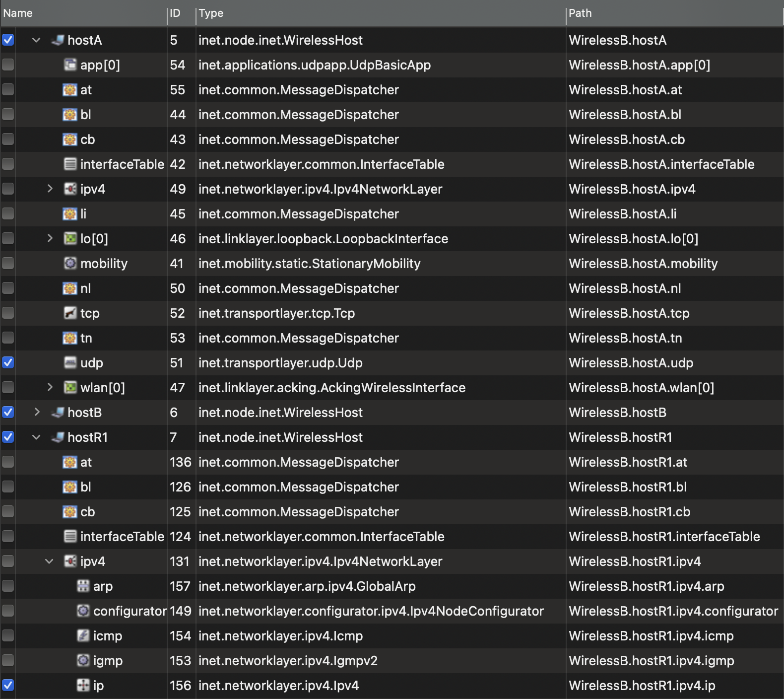
Task: Uncheck the hostR1 ip module checkbox
Action: pyautogui.click(x=8, y=686)
